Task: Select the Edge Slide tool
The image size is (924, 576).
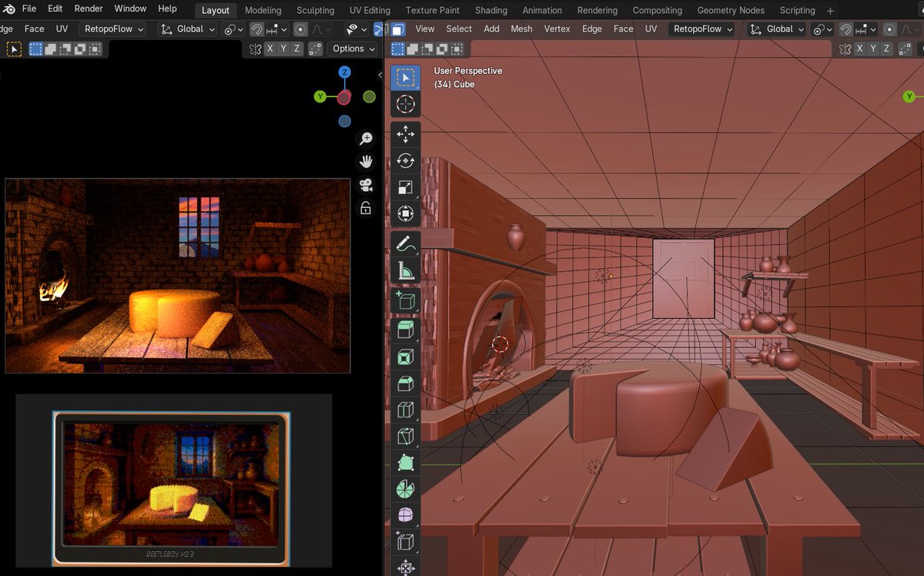Action: 406,541
